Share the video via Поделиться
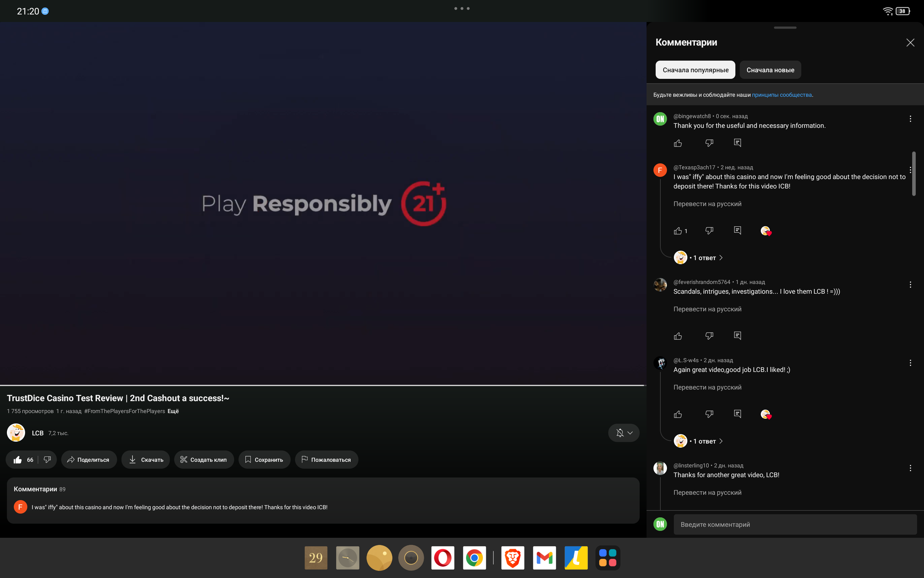 [x=89, y=460]
